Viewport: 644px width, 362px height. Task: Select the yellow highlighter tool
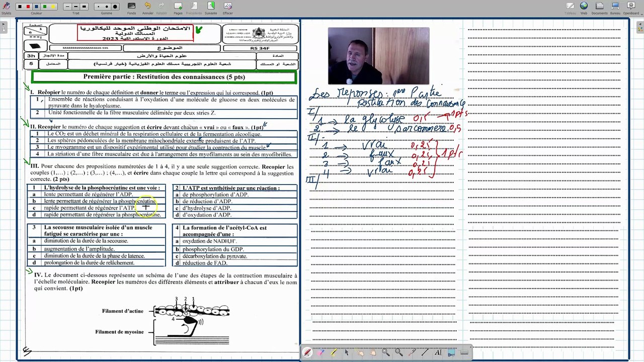334,352
